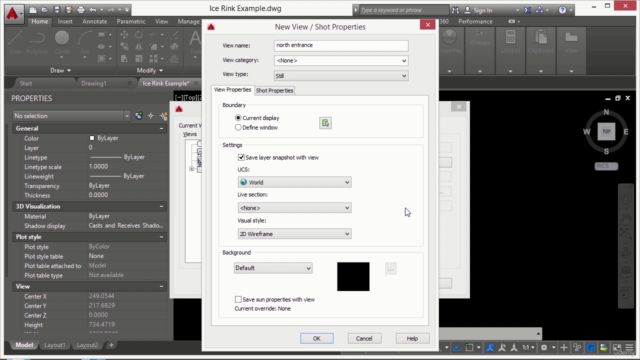Click the Rotate tool in Modify panel
The height and width of the screenshot is (360, 640).
(x=139, y=35)
